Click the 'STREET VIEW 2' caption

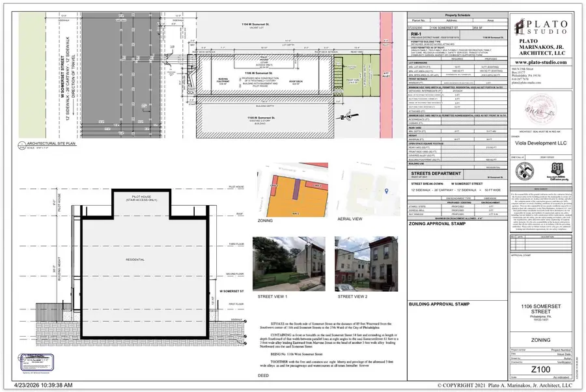click(352, 297)
